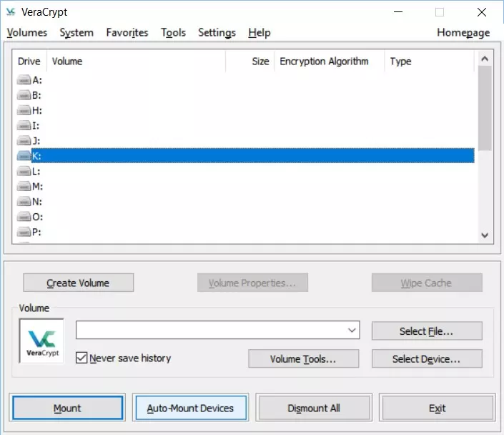Image resolution: width=504 pixels, height=435 pixels.
Task: Click the drive icon next to J:
Action: pos(24,141)
